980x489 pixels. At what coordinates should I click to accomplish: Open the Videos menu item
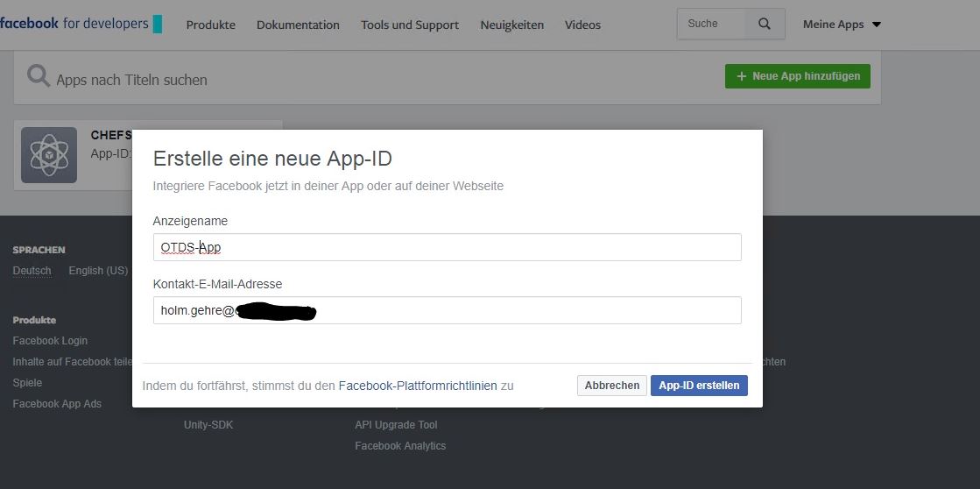coord(582,25)
